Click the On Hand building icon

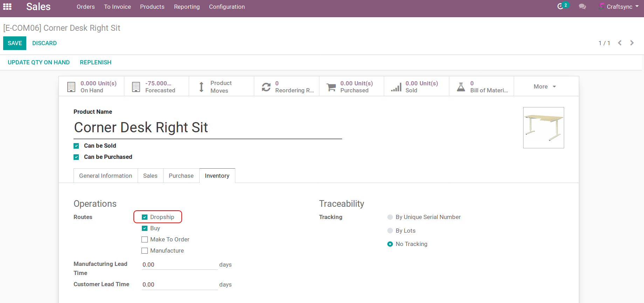pyautogui.click(x=71, y=87)
